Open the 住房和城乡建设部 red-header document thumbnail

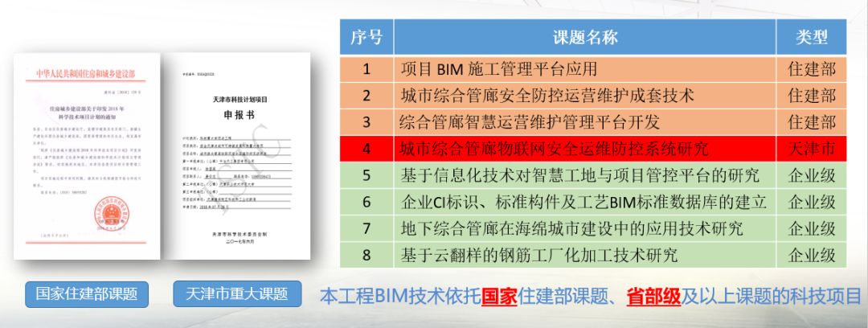tap(87, 156)
